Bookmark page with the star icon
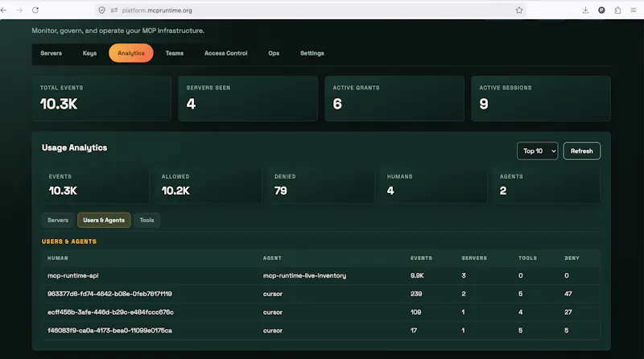This screenshot has width=644, height=359. pyautogui.click(x=519, y=10)
